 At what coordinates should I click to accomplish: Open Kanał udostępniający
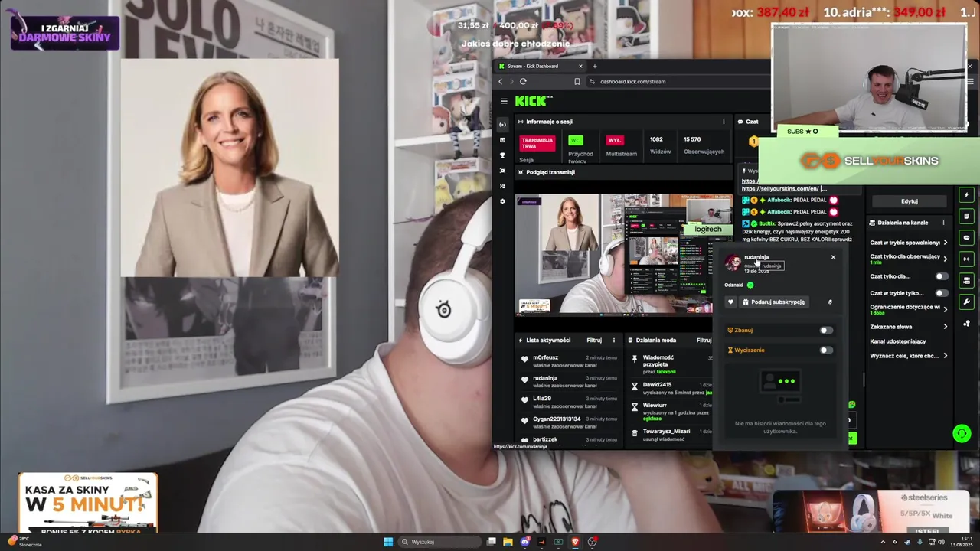coord(897,341)
